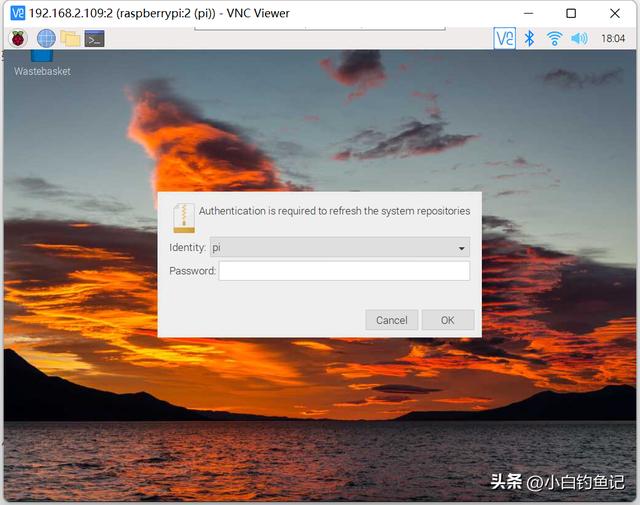
Task: Click the volume speaker tray icon
Action: coord(579,39)
